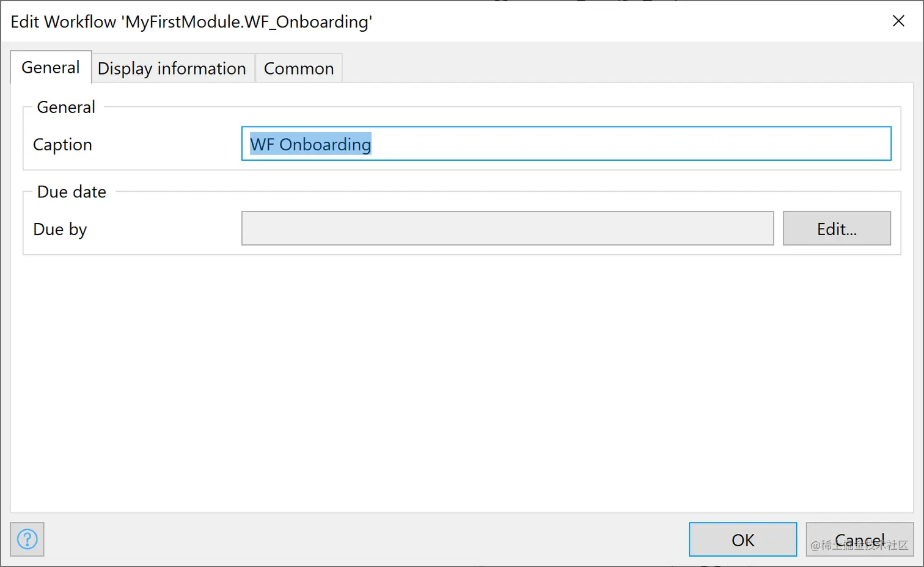
Task: Switch to the Display information tab
Action: [x=172, y=68]
